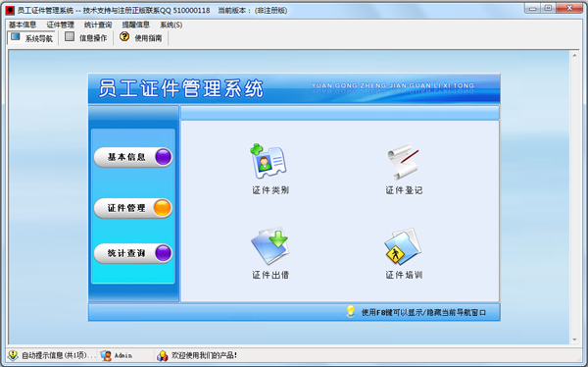Open the 使用指南 guide
This screenshot has height=367, width=588.
click(x=141, y=38)
